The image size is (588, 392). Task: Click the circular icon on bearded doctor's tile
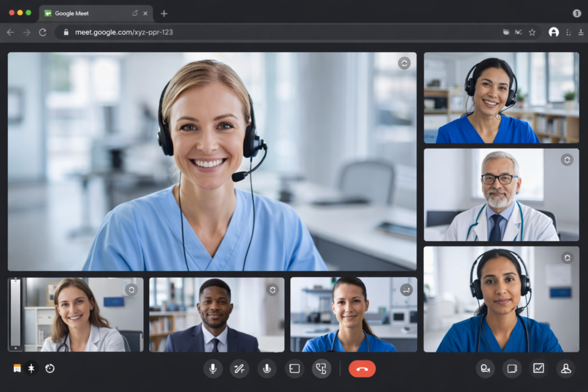pos(567,160)
